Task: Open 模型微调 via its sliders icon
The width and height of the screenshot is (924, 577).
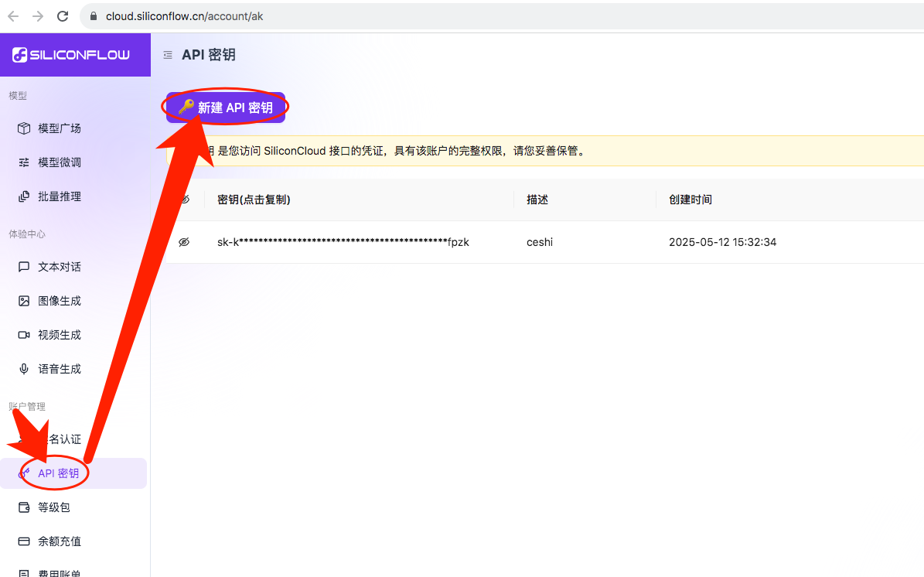Action: tap(23, 162)
